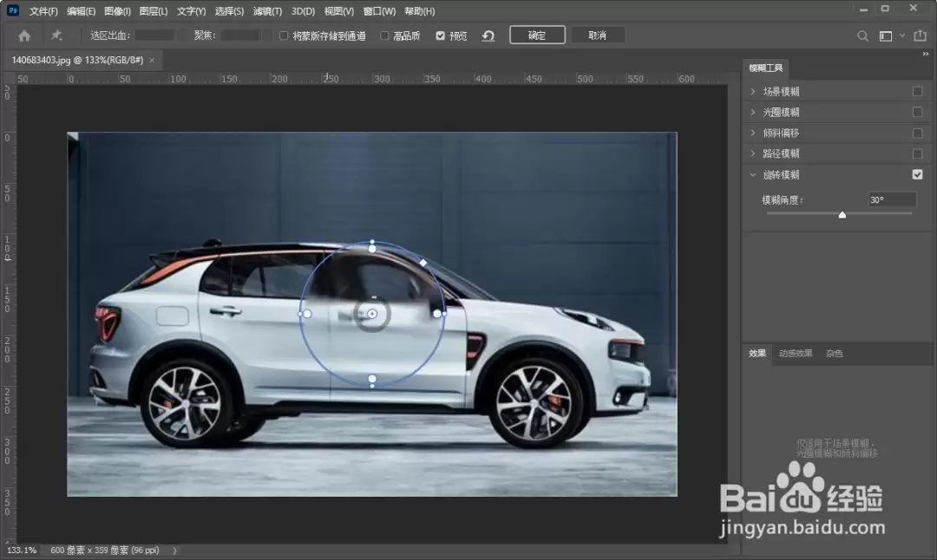Select the spin blur center pin

(371, 314)
